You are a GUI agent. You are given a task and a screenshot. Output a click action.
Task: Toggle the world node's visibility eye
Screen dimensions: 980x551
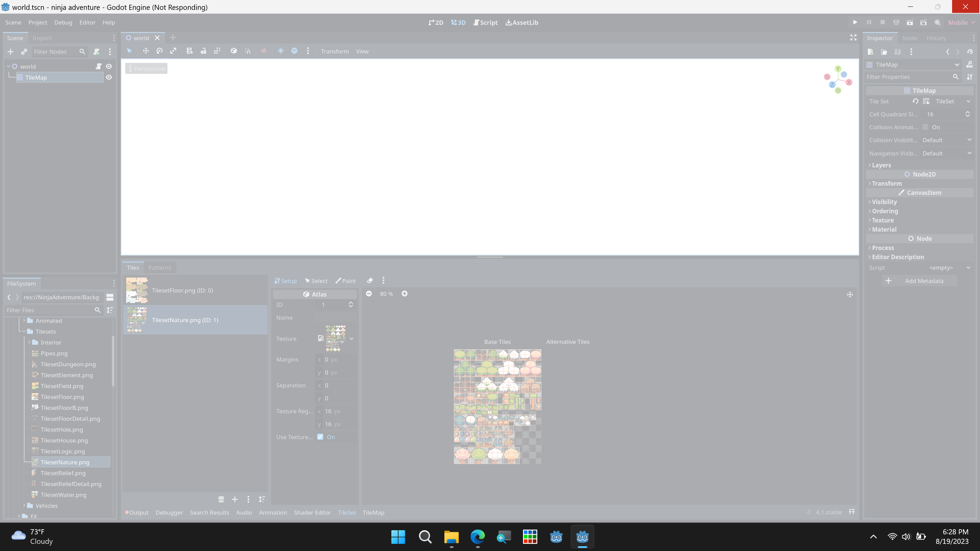109,66
